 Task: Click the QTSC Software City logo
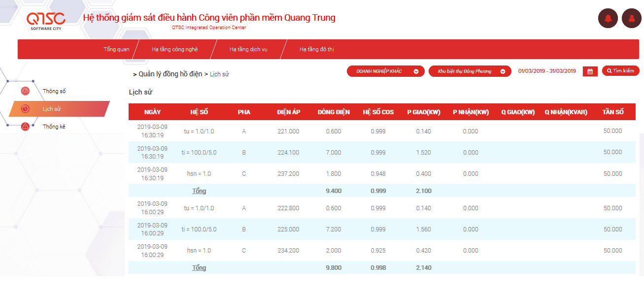coord(46,21)
